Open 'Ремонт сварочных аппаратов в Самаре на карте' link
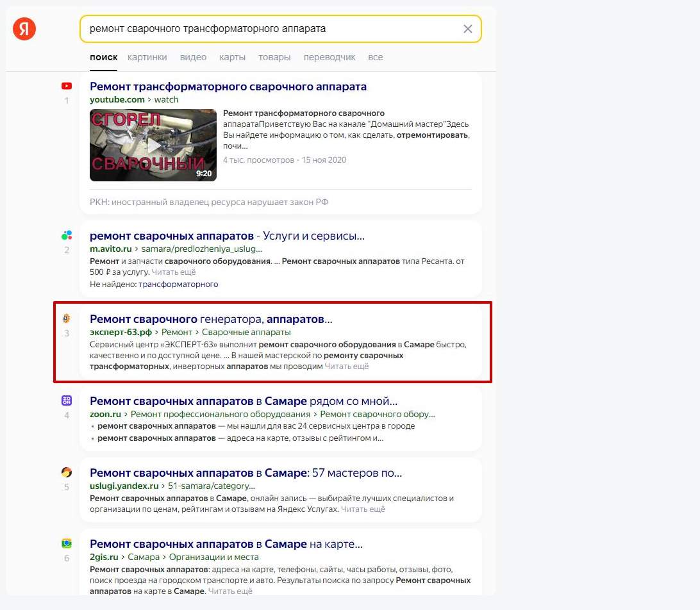Screen dimensions: 700x610 point(226,545)
